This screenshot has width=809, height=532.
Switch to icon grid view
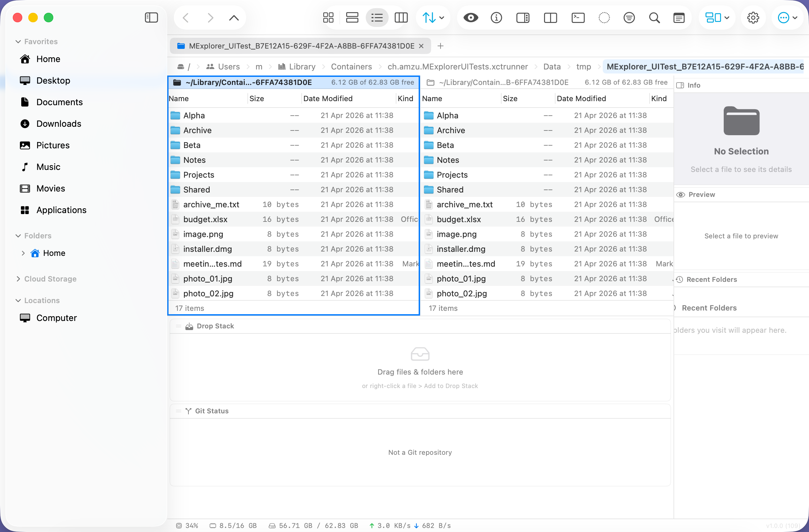pos(328,17)
